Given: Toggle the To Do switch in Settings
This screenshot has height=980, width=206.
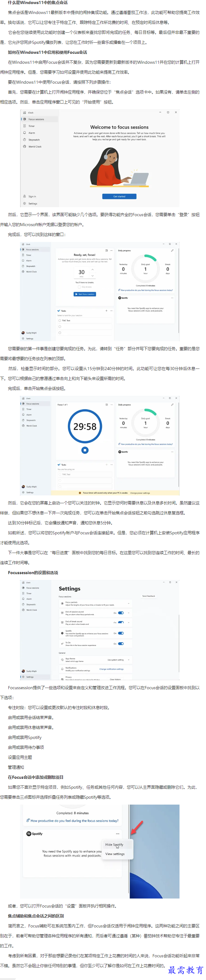Looking at the screenshot, I should 121,644.
